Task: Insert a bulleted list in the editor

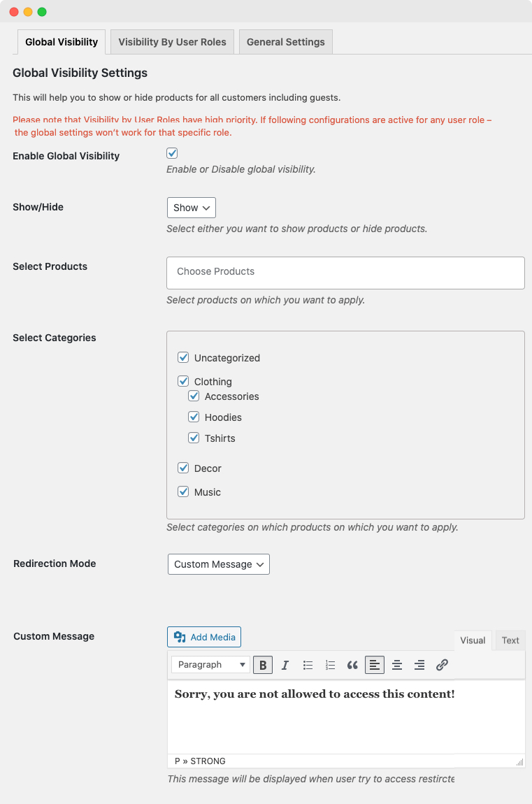Action: point(308,665)
